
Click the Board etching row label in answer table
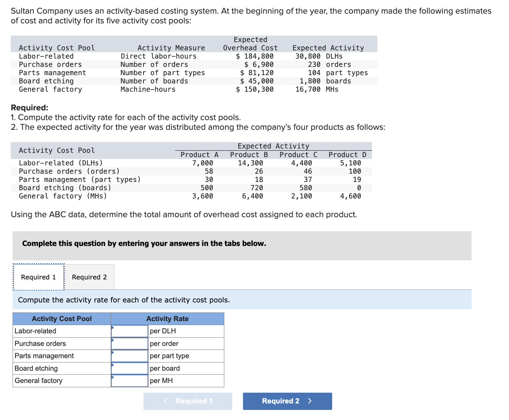36,368
